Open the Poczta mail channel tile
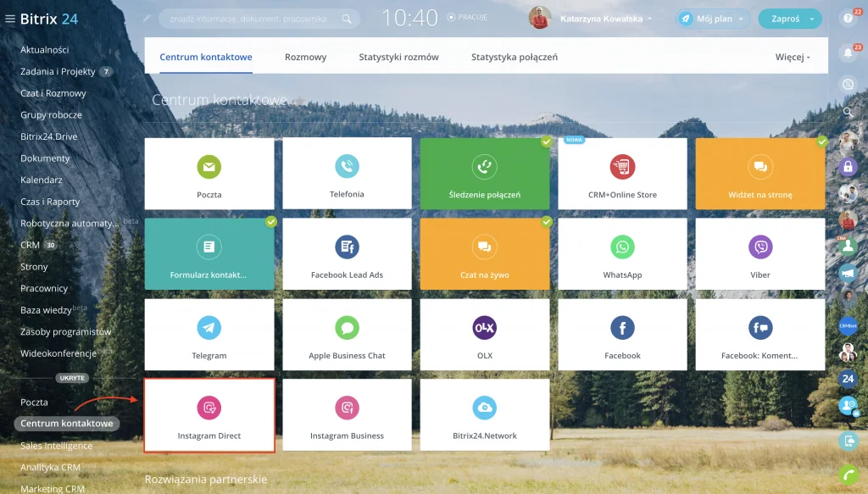The width and height of the screenshot is (868, 494). coord(209,174)
